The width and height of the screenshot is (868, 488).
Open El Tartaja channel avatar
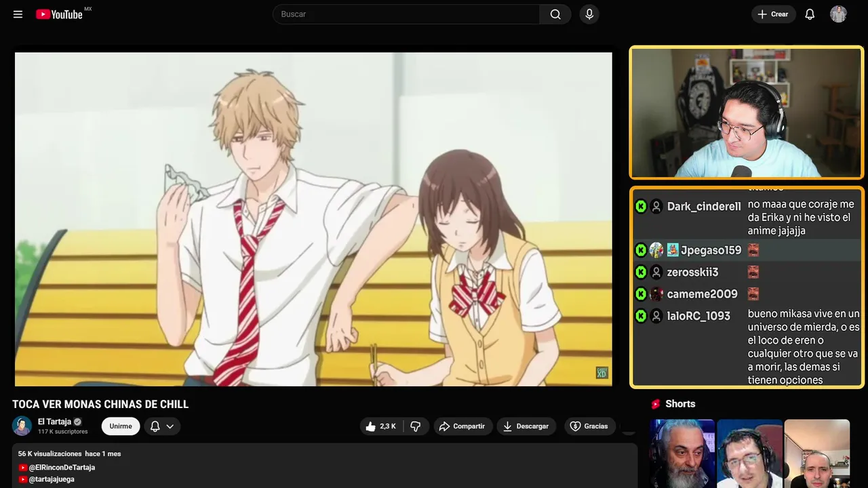[x=22, y=426]
